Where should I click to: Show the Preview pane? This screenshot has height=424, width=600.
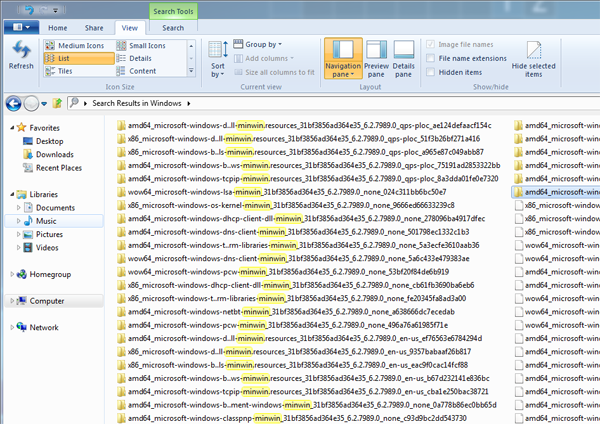coord(376,59)
